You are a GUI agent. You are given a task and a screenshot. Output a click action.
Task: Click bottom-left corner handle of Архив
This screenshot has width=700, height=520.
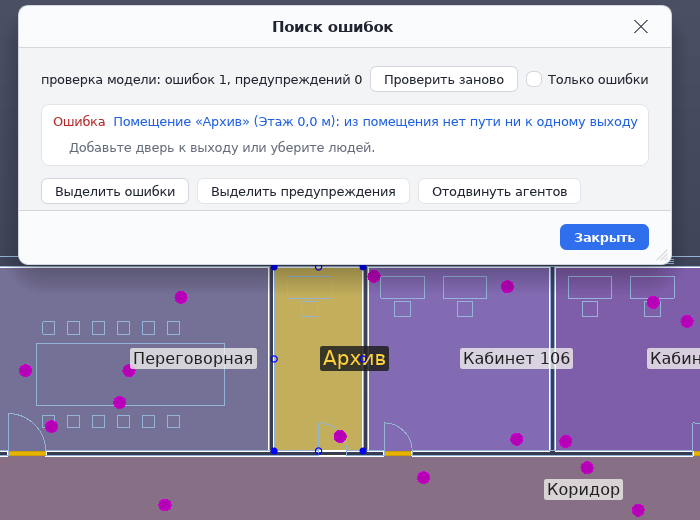274,451
